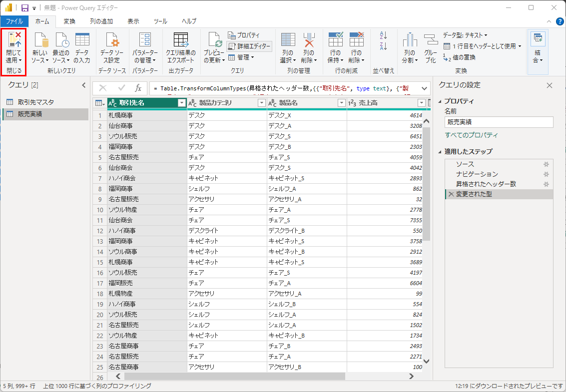Screen dimensions: 566x392
Task: Open データ型: テキスト dropdown
Action: [x=465, y=35]
